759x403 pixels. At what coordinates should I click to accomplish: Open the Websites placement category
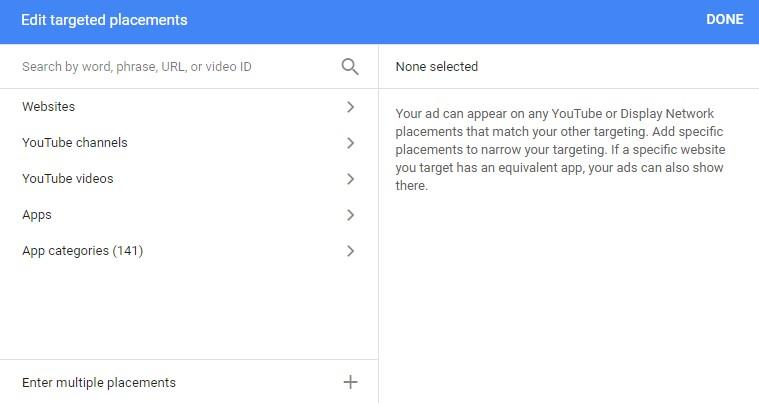189,107
